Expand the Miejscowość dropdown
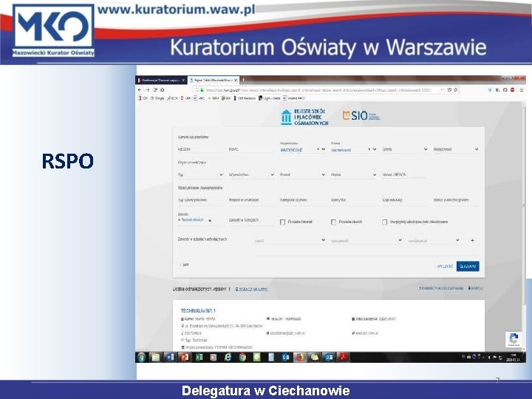This screenshot has width=532, height=399. click(456, 149)
